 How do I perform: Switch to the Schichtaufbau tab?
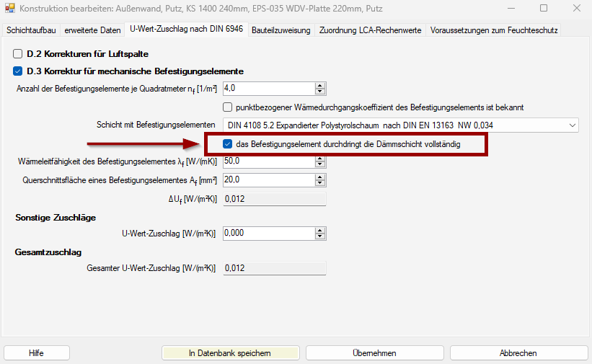click(31, 30)
